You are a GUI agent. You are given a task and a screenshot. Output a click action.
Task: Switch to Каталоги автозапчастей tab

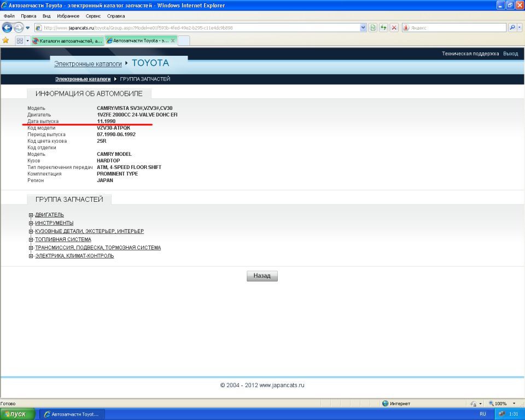coord(67,40)
